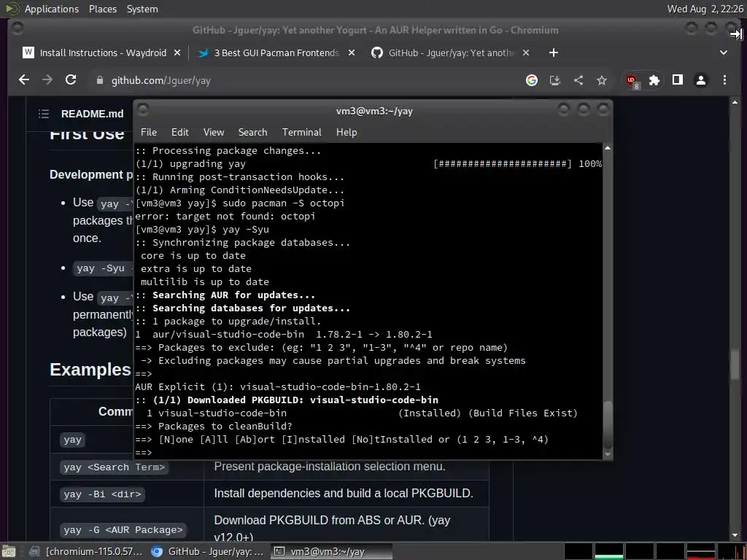Switch to Install Instructions - Waydroid tab
The image size is (747, 560).
103,52
